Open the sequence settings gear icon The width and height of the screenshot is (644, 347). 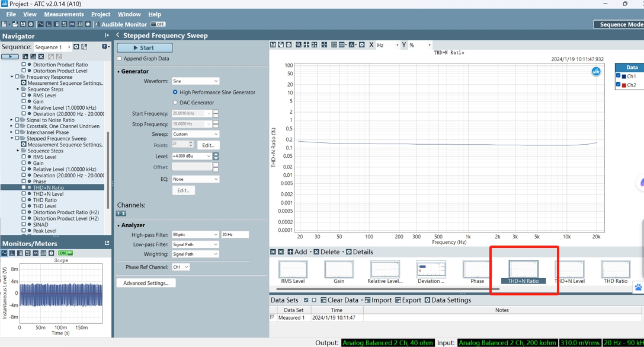pyautogui.click(x=76, y=47)
